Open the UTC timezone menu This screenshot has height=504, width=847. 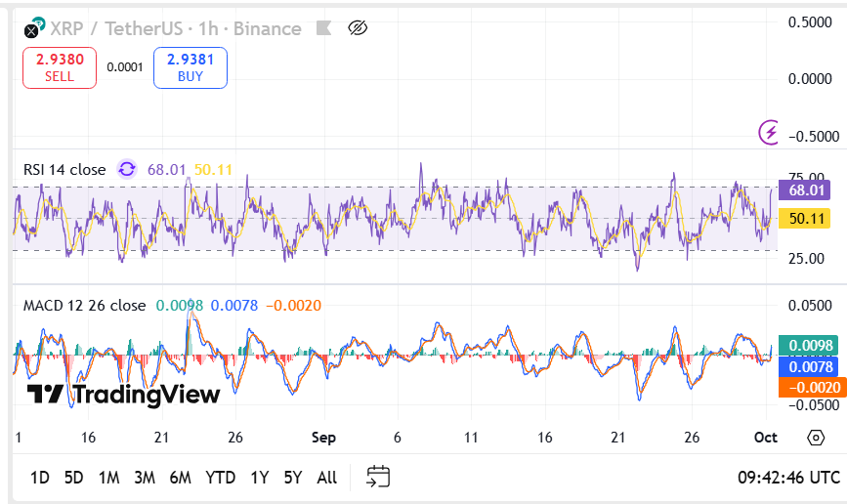click(x=788, y=478)
